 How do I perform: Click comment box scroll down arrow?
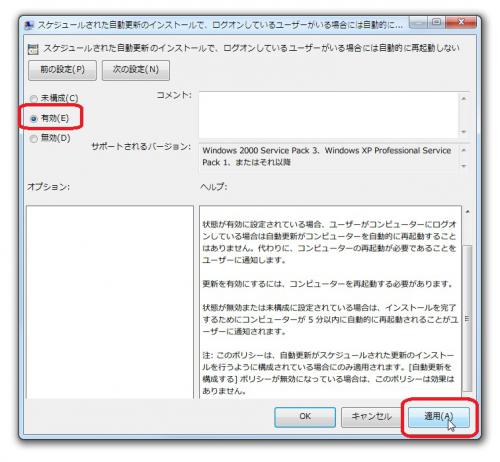click(x=464, y=132)
